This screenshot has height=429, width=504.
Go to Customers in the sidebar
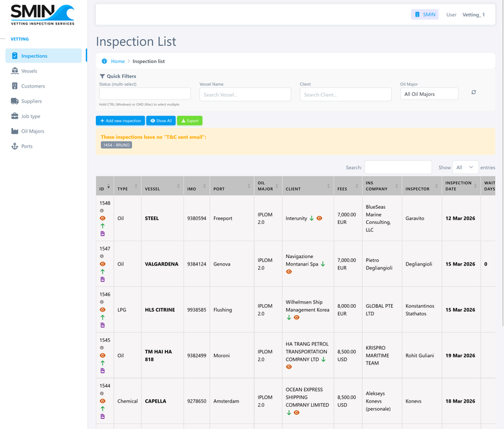click(x=33, y=86)
